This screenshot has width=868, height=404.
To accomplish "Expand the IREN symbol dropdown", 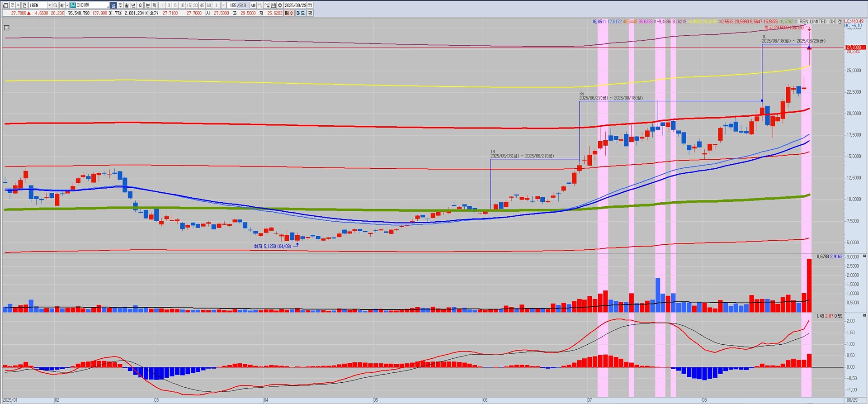I will click(49, 5).
